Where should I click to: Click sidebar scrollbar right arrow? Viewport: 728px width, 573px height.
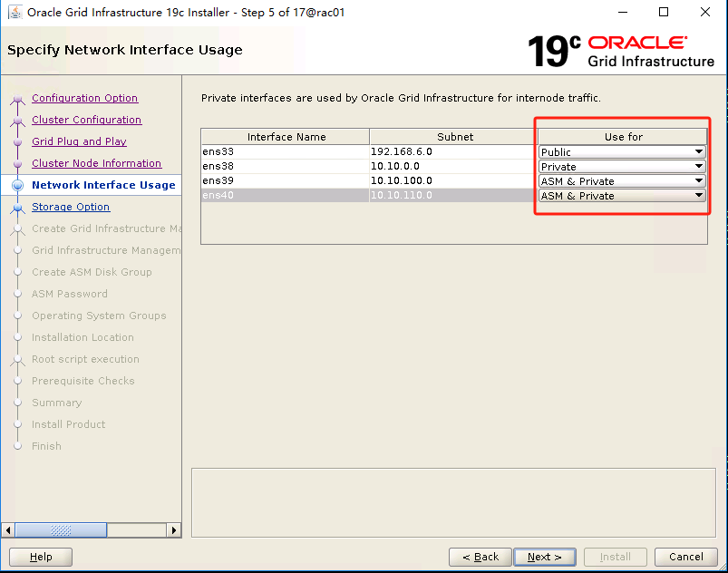174,529
